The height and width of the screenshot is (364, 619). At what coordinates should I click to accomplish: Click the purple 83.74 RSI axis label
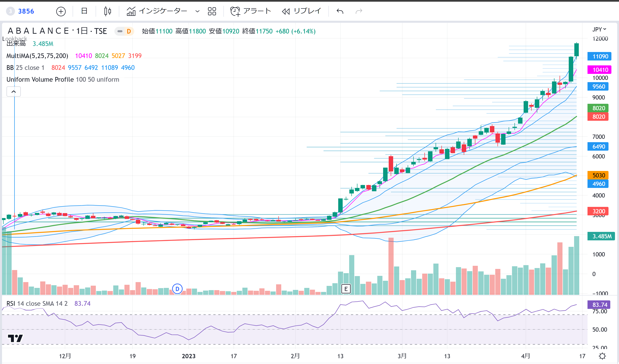[599, 305]
